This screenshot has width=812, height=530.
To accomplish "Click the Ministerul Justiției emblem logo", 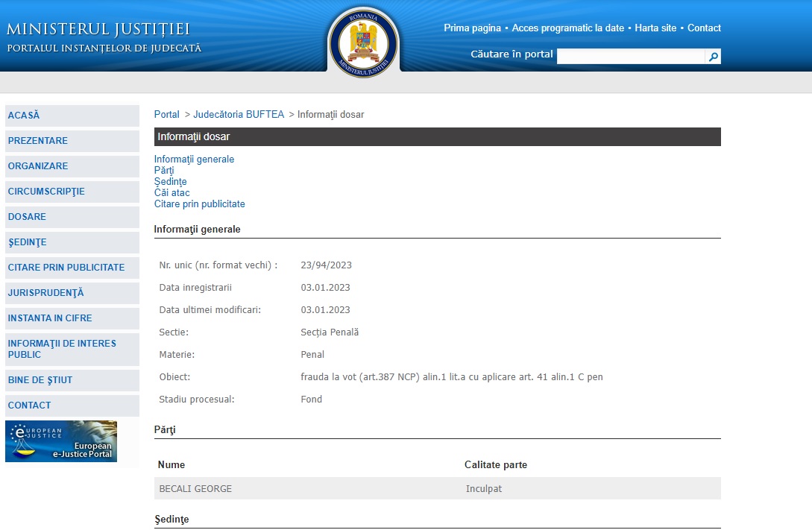I will tap(363, 42).
